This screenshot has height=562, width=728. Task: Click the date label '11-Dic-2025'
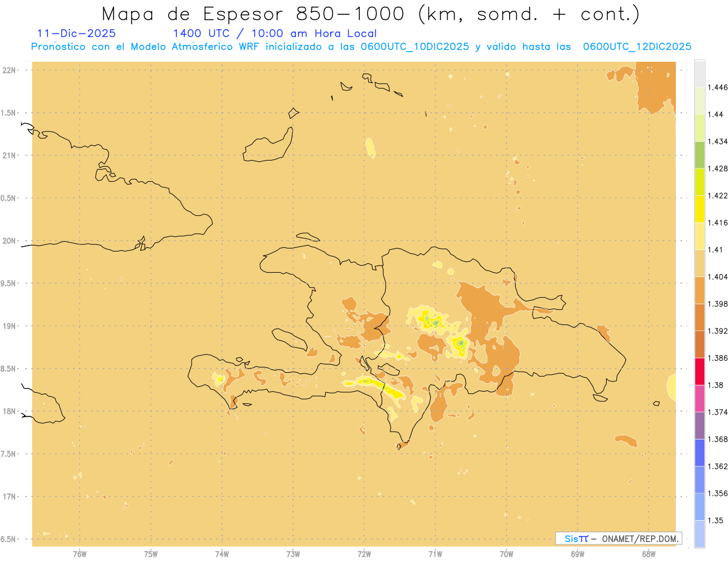click(x=76, y=34)
